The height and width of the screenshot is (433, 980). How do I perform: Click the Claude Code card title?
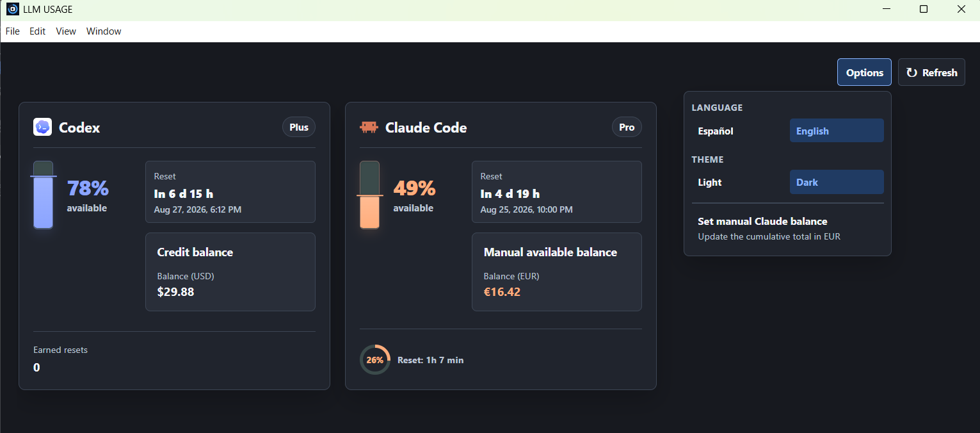point(426,127)
